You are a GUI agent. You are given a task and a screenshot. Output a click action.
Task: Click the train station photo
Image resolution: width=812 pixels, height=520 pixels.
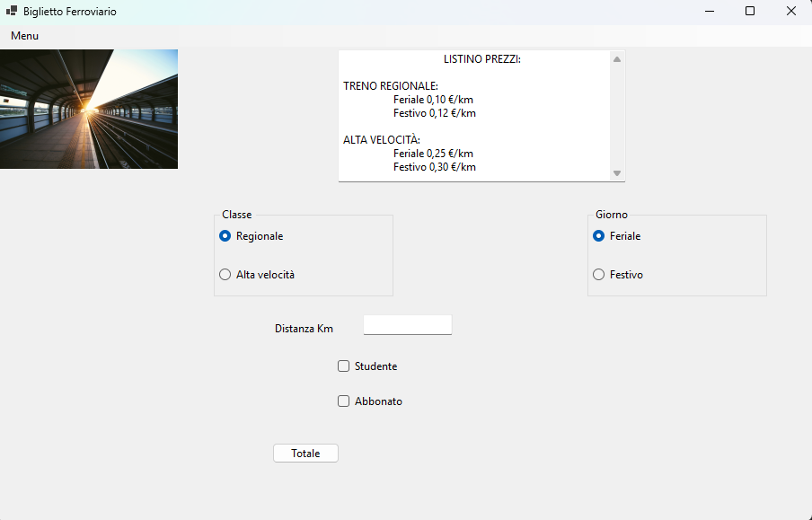89,109
